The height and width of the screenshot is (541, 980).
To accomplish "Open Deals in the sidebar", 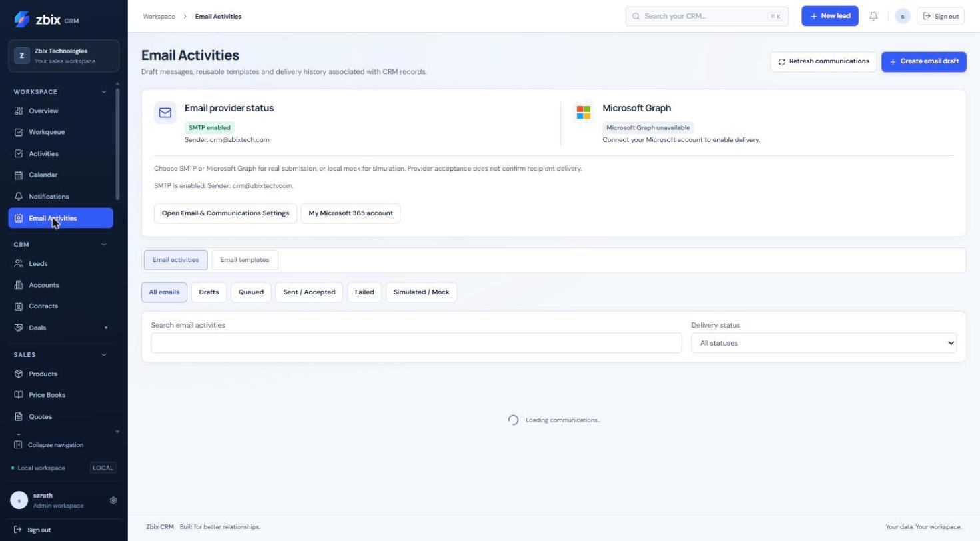I will pyautogui.click(x=61, y=328).
